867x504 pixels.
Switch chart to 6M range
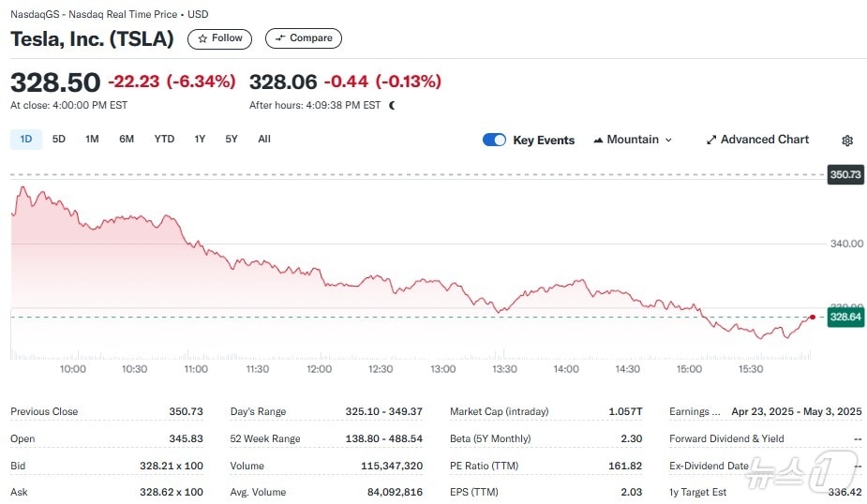[127, 139]
